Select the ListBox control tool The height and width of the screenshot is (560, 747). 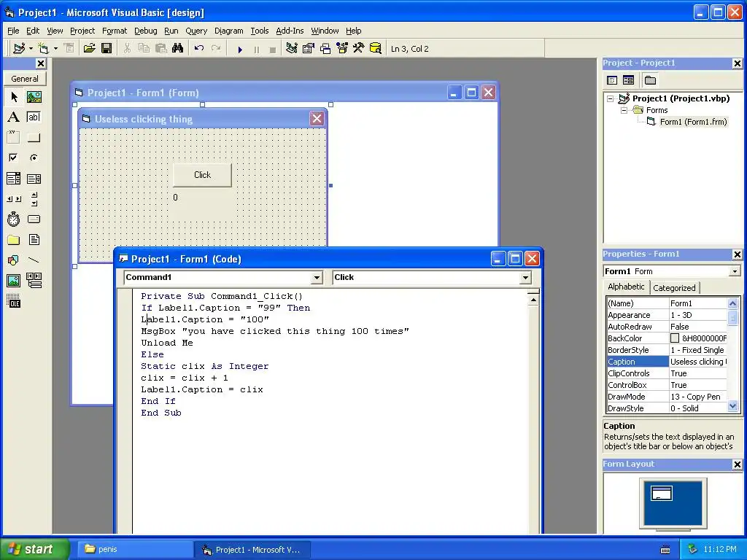click(34, 179)
